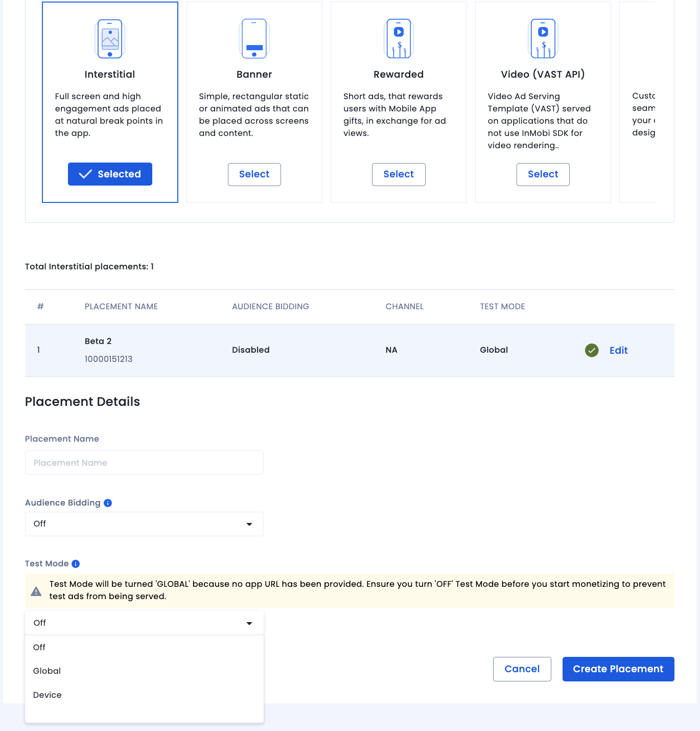Viewport: 700px width, 731px height.
Task: Click the Rewarded ad format icon
Action: point(399,39)
